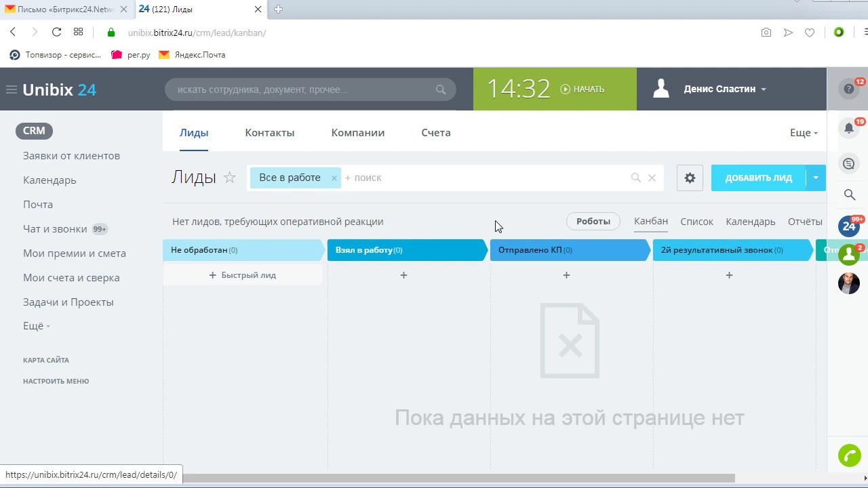
Task: Switch to the Контакты tab
Action: 270,133
